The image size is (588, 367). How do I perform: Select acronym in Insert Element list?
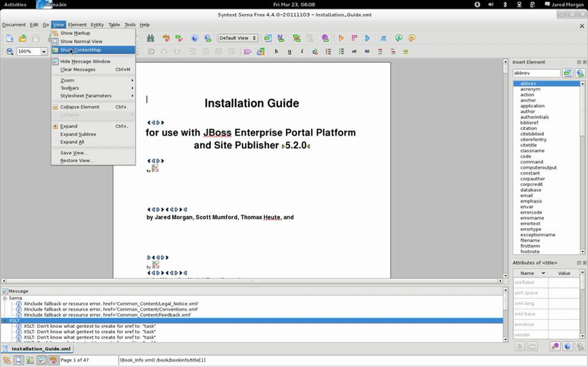530,89
